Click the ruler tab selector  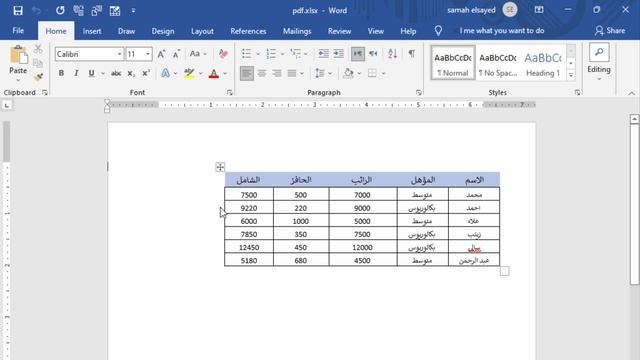click(7, 106)
